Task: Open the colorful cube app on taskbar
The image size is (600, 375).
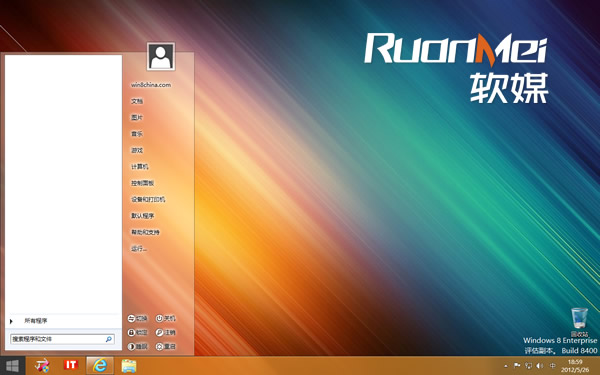Action: pos(42,366)
